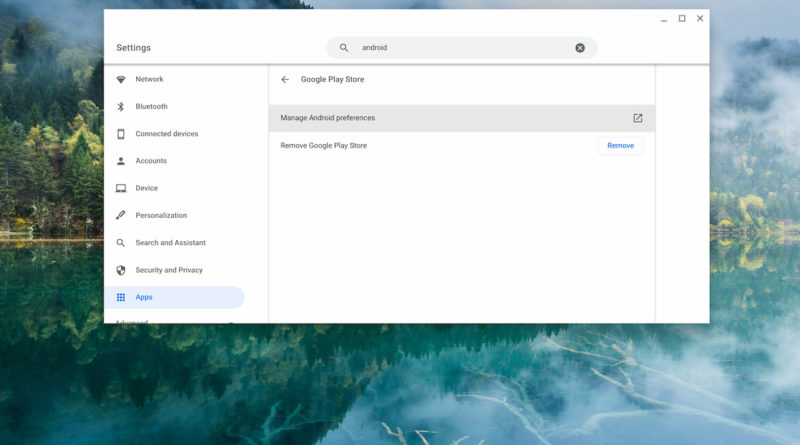The width and height of the screenshot is (800, 445).
Task: Clear the search field with the X icon
Action: pyautogui.click(x=580, y=48)
